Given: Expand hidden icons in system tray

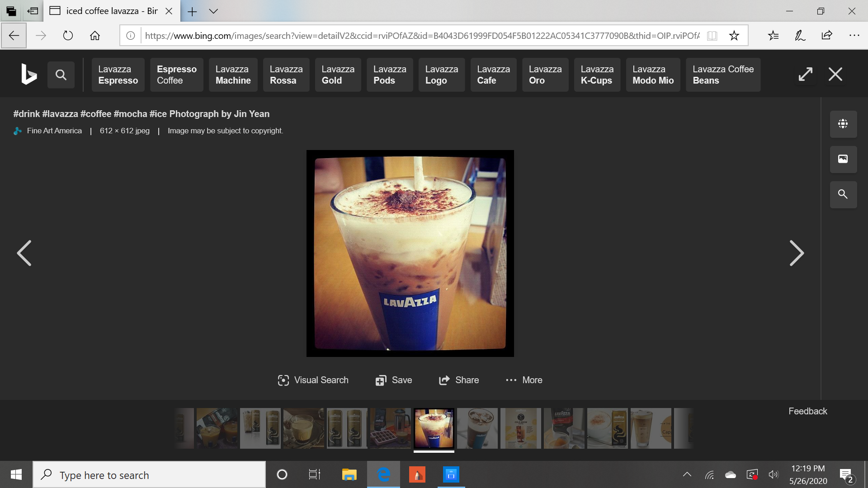Looking at the screenshot, I should click(687, 474).
